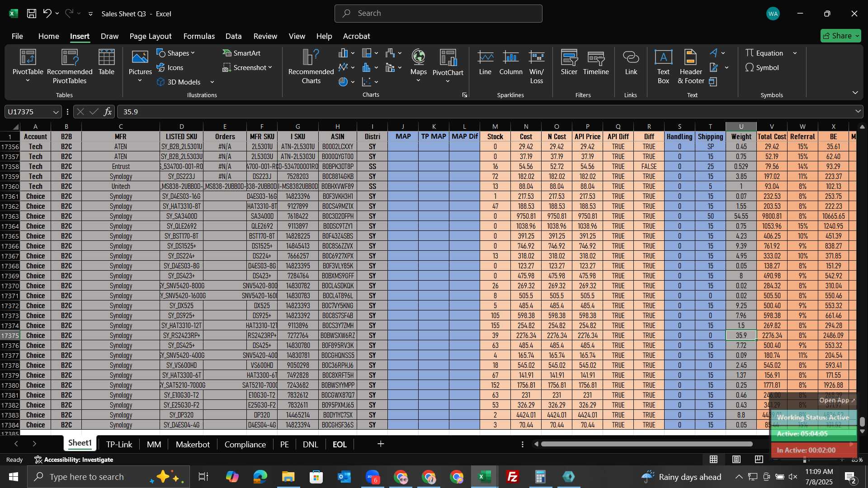Click the horizontal scrollbar thumb
868x488 pixels.
pyautogui.click(x=646, y=444)
